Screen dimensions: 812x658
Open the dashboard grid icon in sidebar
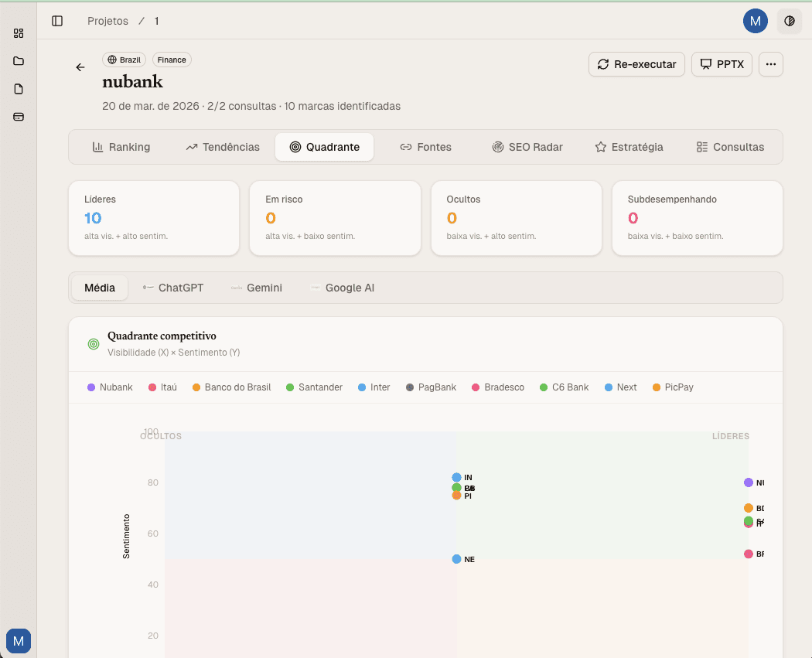(19, 34)
